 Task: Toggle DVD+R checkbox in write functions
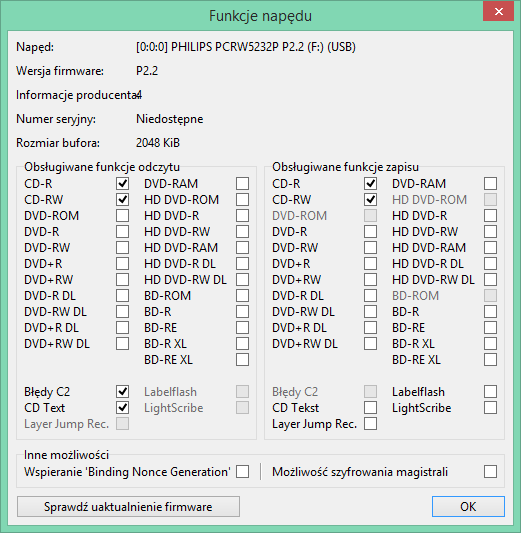click(x=370, y=263)
